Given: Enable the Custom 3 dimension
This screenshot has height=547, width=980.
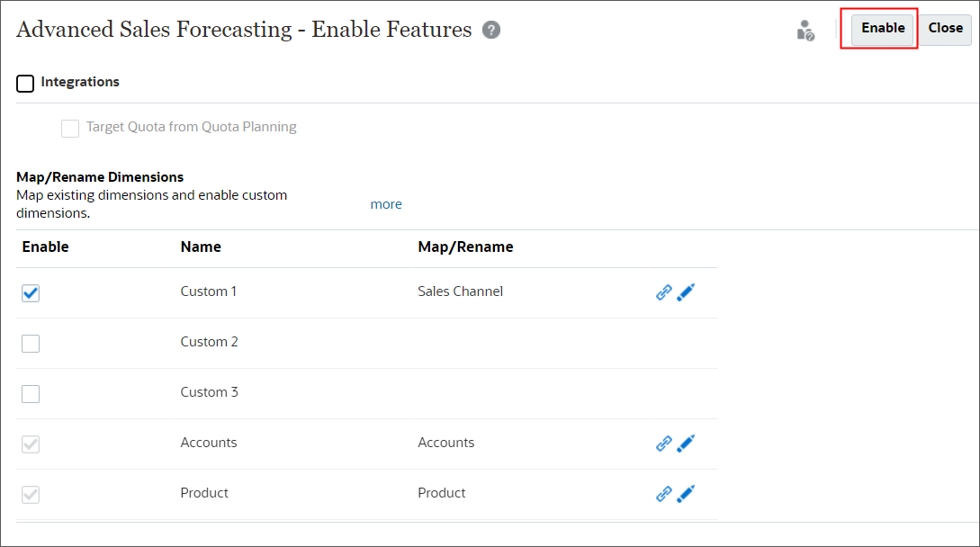Looking at the screenshot, I should click(x=31, y=393).
